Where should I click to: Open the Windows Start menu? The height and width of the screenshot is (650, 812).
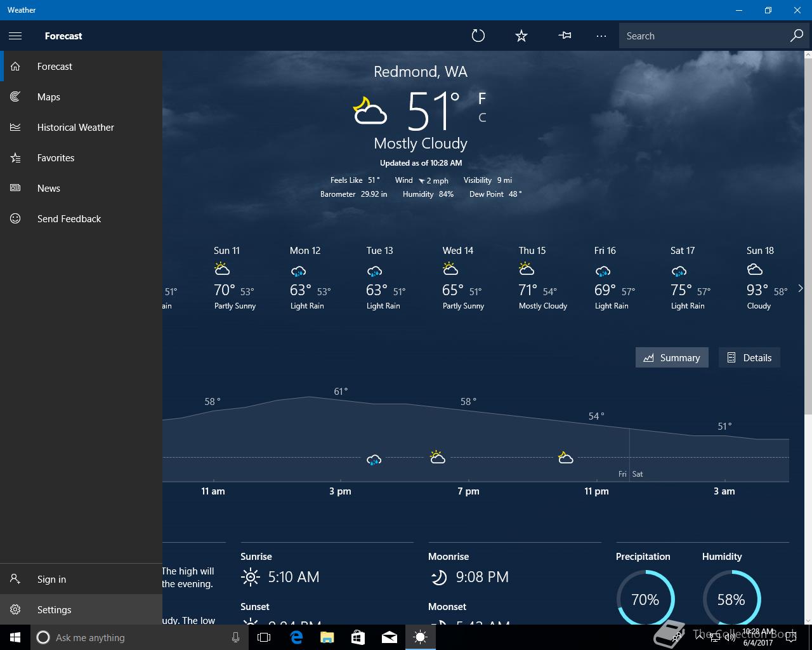pyautogui.click(x=15, y=637)
